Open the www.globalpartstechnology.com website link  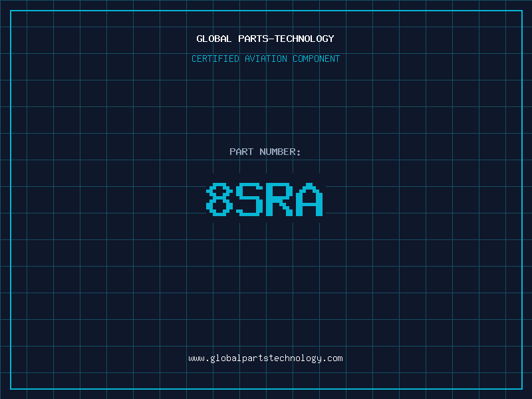click(x=265, y=358)
